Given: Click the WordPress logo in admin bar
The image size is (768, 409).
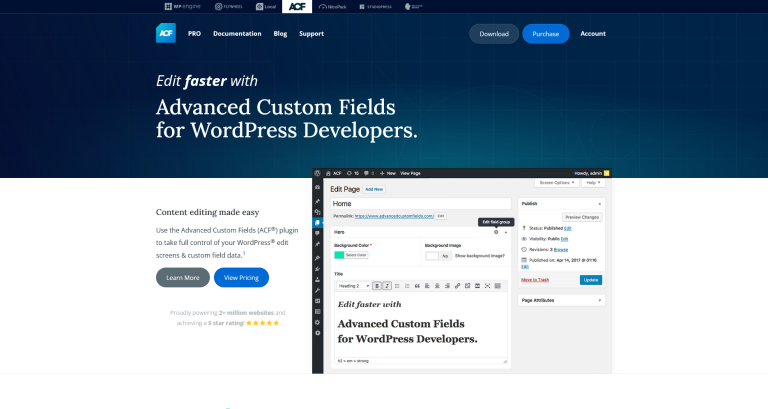Looking at the screenshot, I should pyautogui.click(x=317, y=173).
